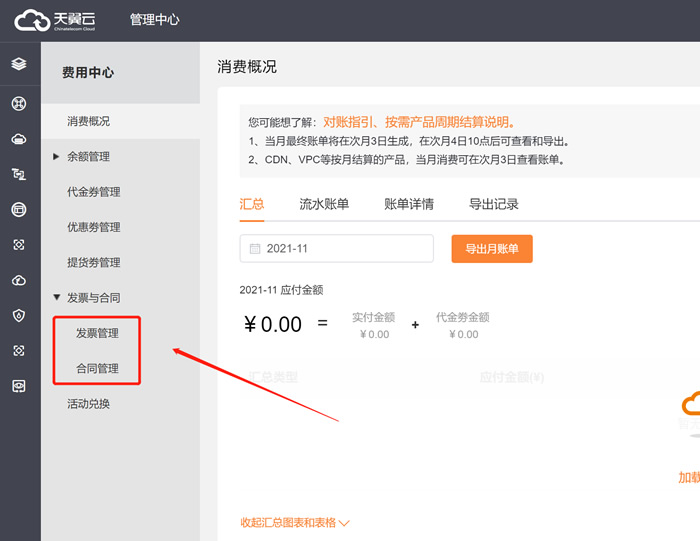Click the lifebuoy-shaped sidebar icon
700x541 pixels.
[19, 104]
